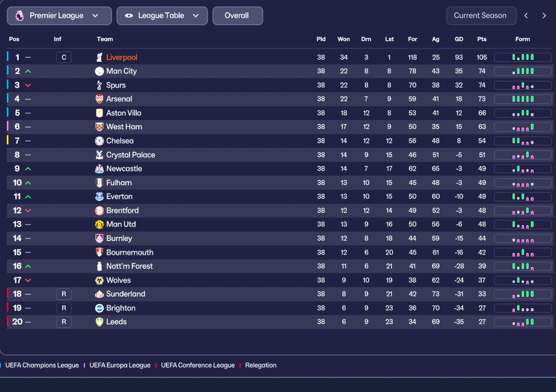
Task: Open the Spurs team name link
Action: point(116,85)
